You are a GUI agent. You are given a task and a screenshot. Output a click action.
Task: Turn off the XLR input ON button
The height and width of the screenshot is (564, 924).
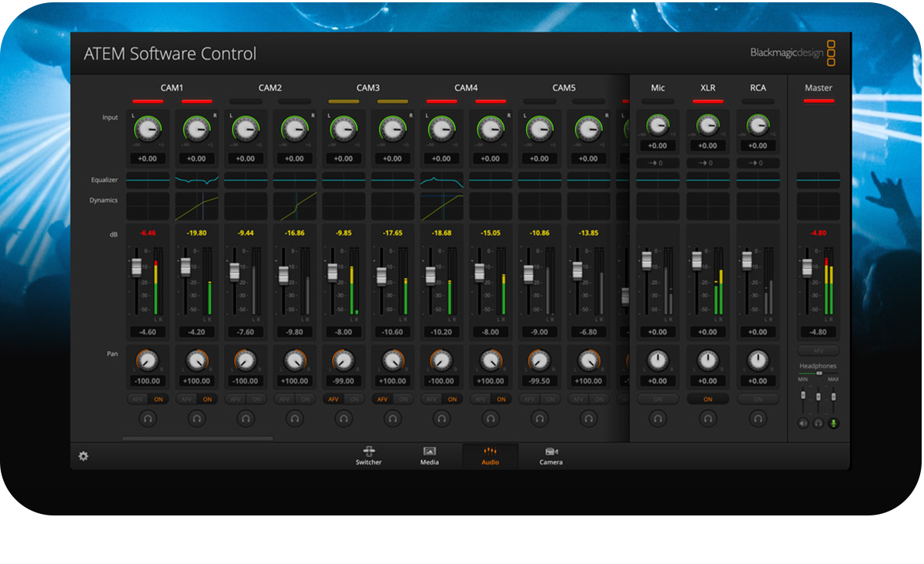(x=708, y=399)
